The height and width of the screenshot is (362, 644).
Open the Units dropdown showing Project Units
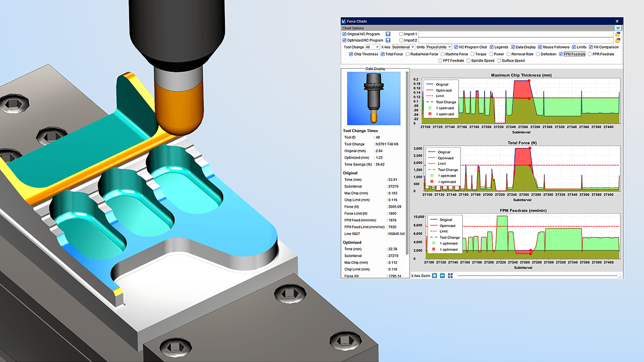tap(439, 47)
